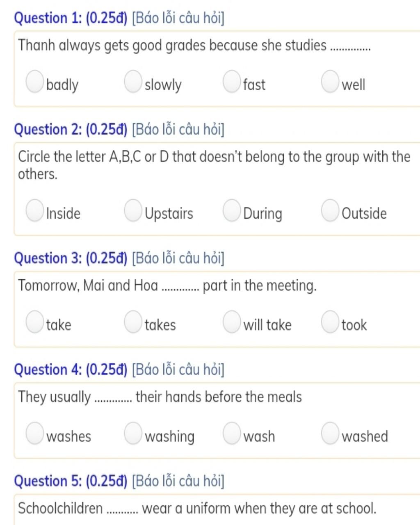This screenshot has width=420, height=525.
Task: Report an error on Question 2
Action: click(x=178, y=130)
